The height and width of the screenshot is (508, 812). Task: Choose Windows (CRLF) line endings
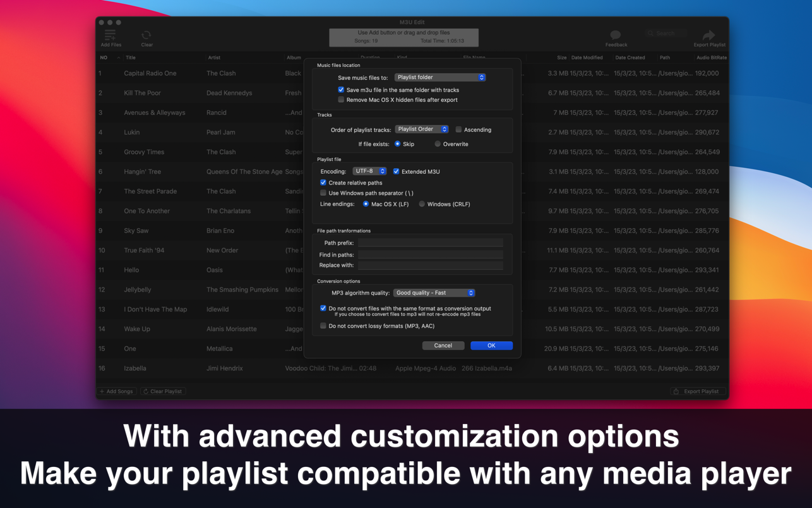(x=422, y=204)
